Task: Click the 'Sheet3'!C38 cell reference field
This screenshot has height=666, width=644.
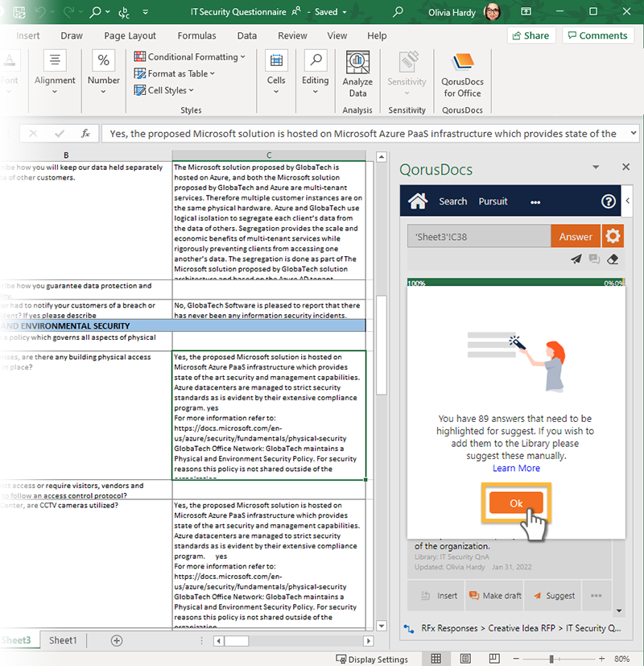Action: click(x=478, y=237)
